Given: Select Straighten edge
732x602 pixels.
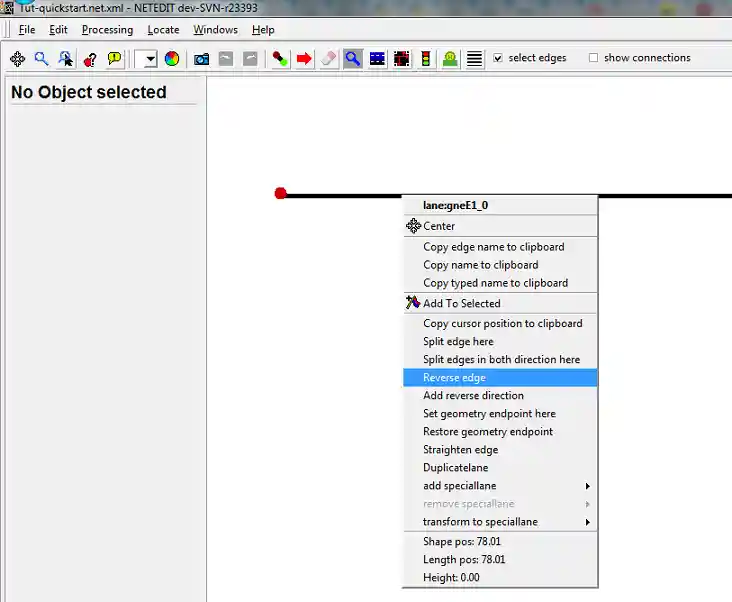Looking at the screenshot, I should [x=500, y=450].
